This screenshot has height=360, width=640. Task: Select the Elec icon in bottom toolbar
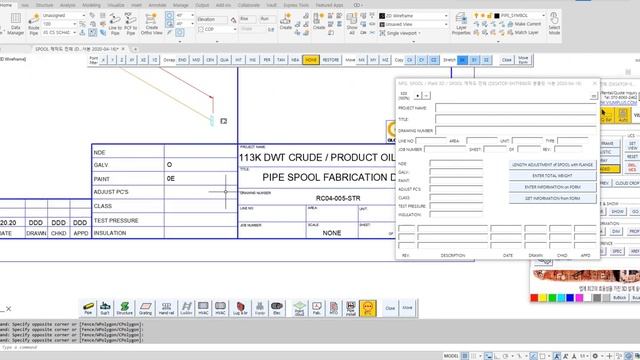pos(277,308)
